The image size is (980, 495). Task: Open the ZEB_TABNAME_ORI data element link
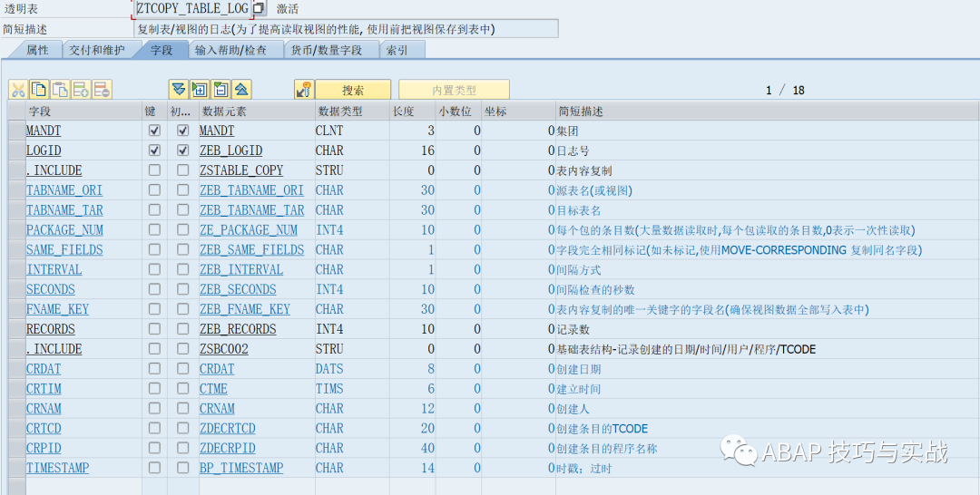click(251, 190)
